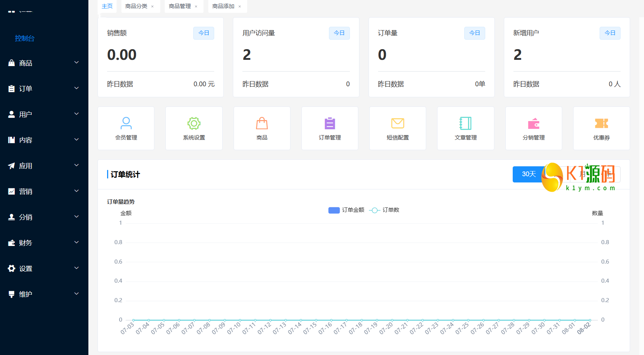
Task: Click the 今日 badge on 销售额 card
Action: (x=204, y=33)
